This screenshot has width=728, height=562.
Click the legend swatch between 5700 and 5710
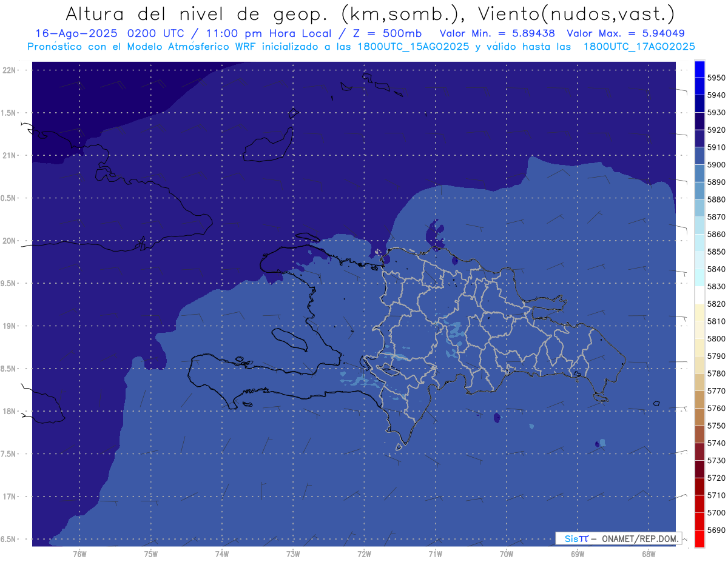pos(699,504)
